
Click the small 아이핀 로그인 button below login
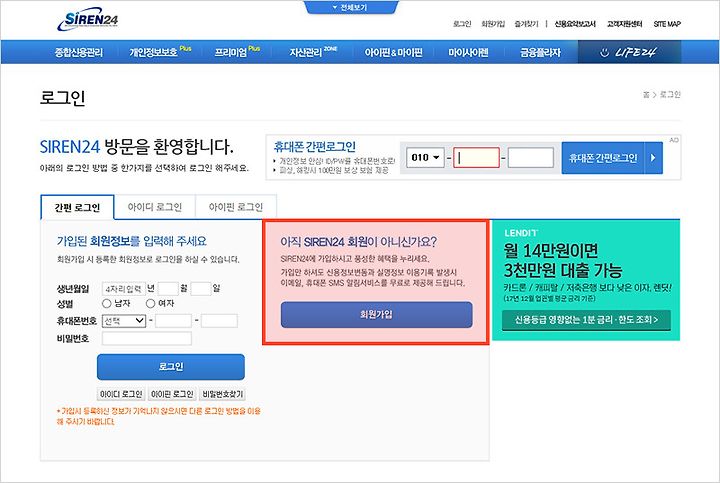(172, 394)
